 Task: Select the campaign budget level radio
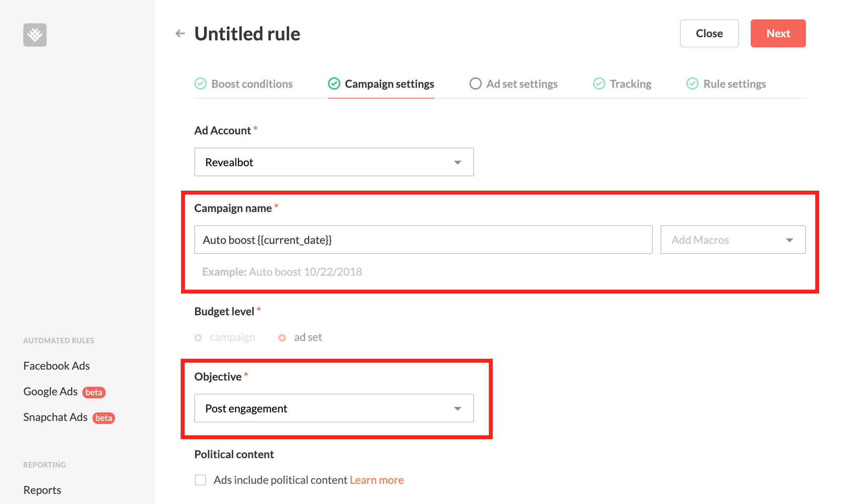[x=198, y=337]
